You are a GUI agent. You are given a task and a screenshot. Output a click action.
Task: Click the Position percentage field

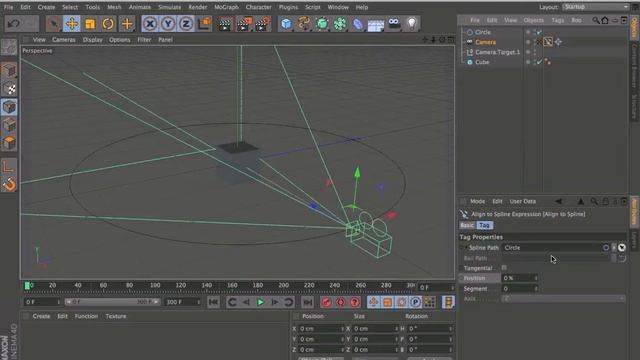click(x=518, y=278)
